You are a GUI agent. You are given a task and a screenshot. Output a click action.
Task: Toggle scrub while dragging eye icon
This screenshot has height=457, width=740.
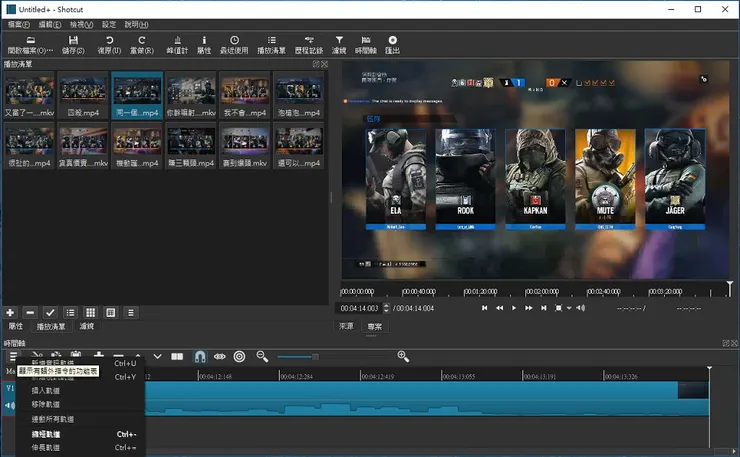pos(220,356)
